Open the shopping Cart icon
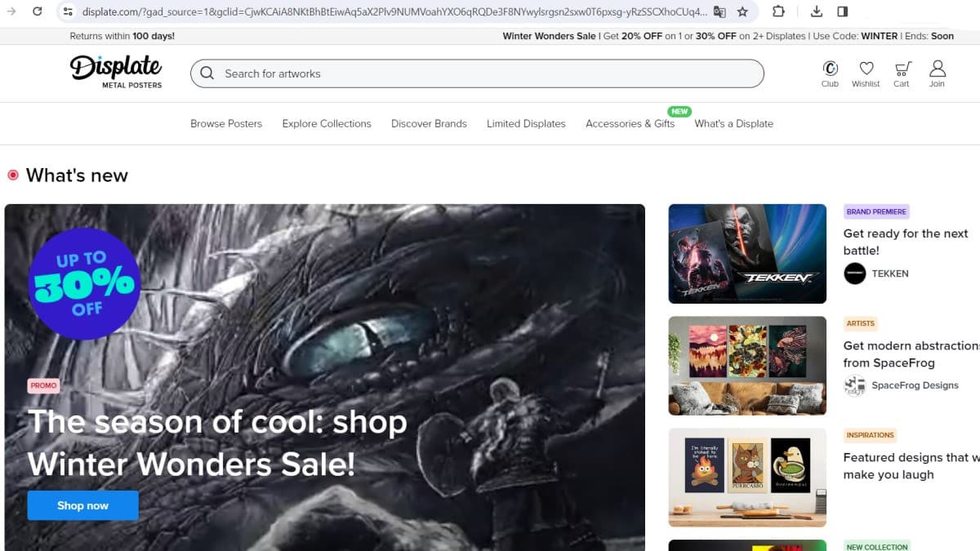This screenshot has width=980, height=551. tap(902, 69)
